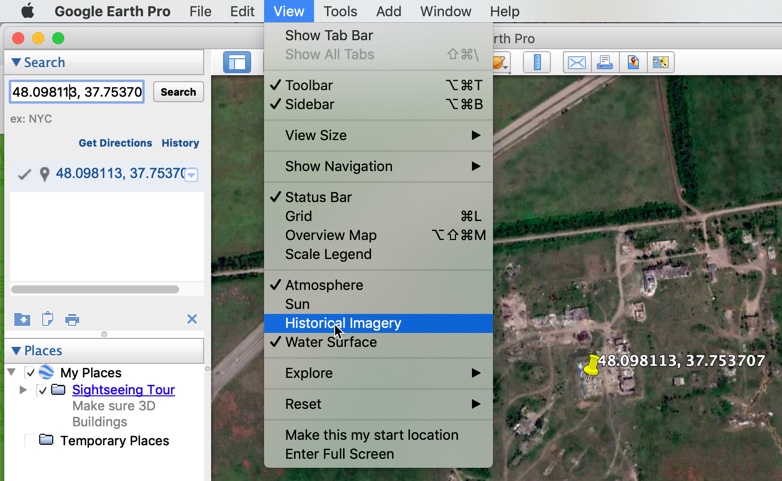Toggle Toolbar visibility in View menu
Viewport: 782px width, 481px height.
378,85
